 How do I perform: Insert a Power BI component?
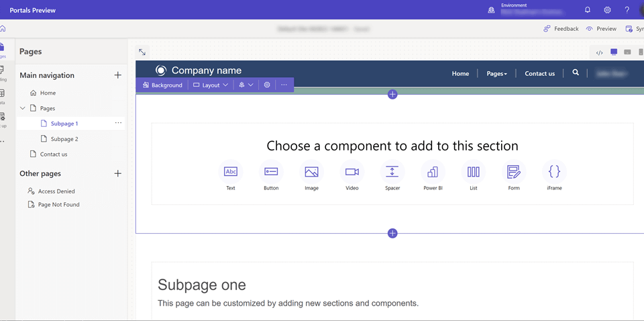click(x=433, y=172)
